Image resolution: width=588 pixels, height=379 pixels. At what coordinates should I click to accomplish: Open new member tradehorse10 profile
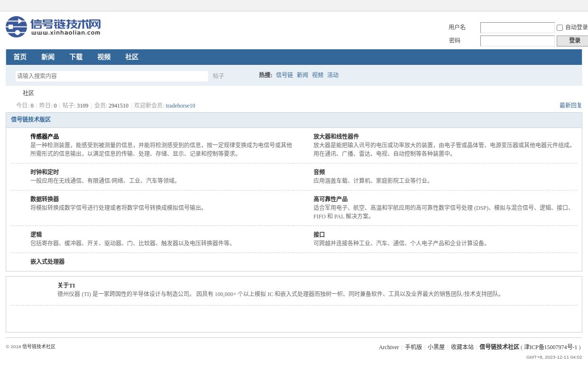[180, 106]
